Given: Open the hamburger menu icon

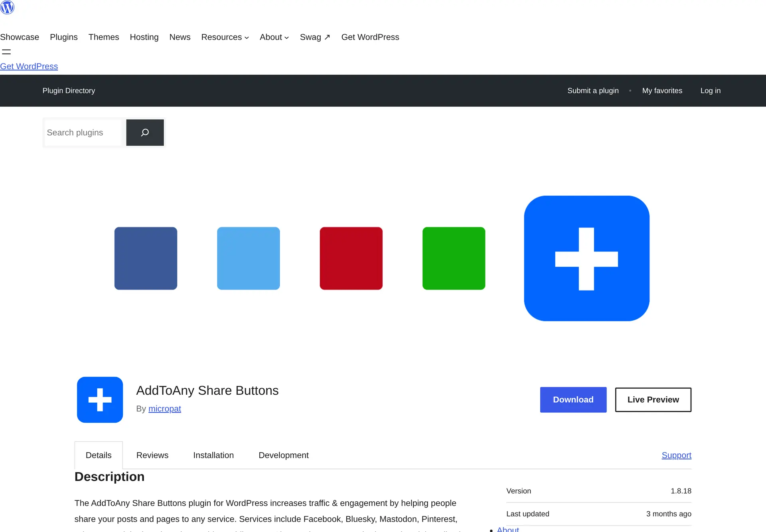Looking at the screenshot, I should click(x=6, y=52).
